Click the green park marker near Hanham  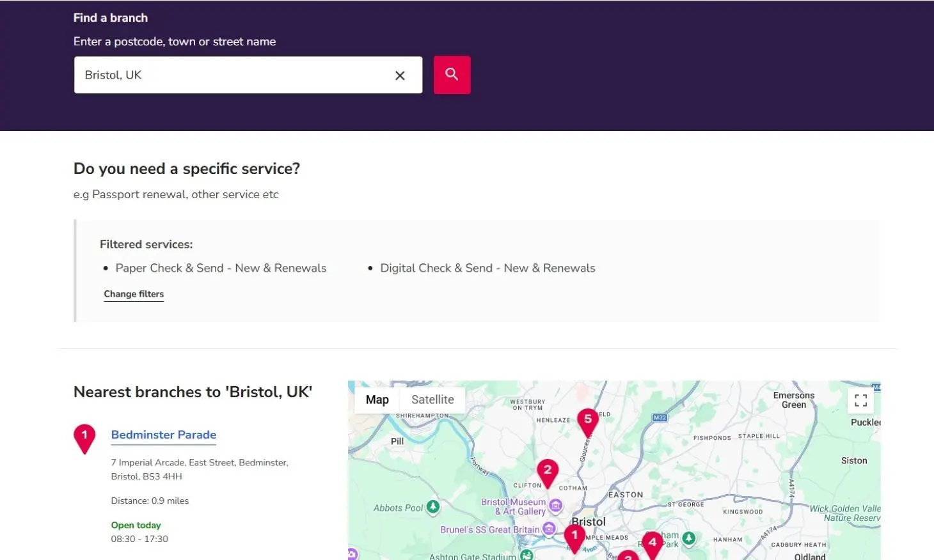[x=688, y=538]
